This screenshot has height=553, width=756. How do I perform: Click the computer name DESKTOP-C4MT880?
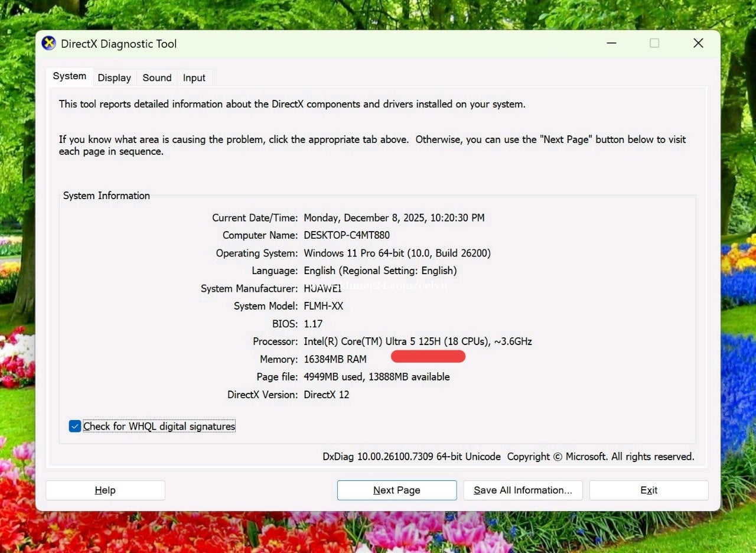click(346, 235)
